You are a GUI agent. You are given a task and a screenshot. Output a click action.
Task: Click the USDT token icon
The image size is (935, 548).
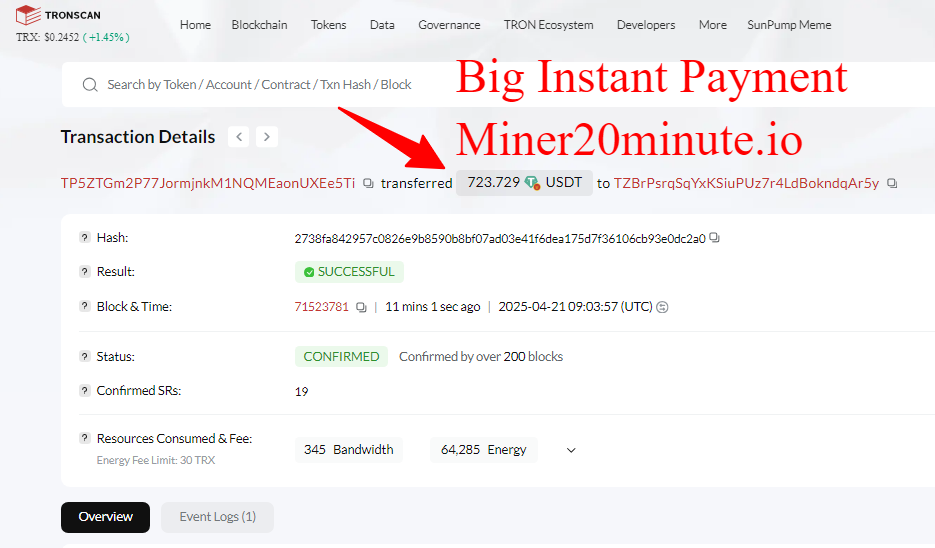[532, 182]
